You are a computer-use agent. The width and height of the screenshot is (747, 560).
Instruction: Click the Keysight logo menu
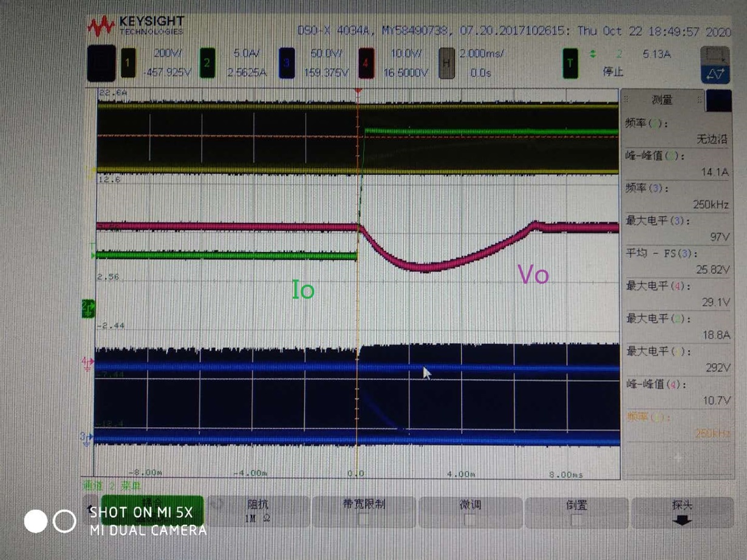click(135, 26)
